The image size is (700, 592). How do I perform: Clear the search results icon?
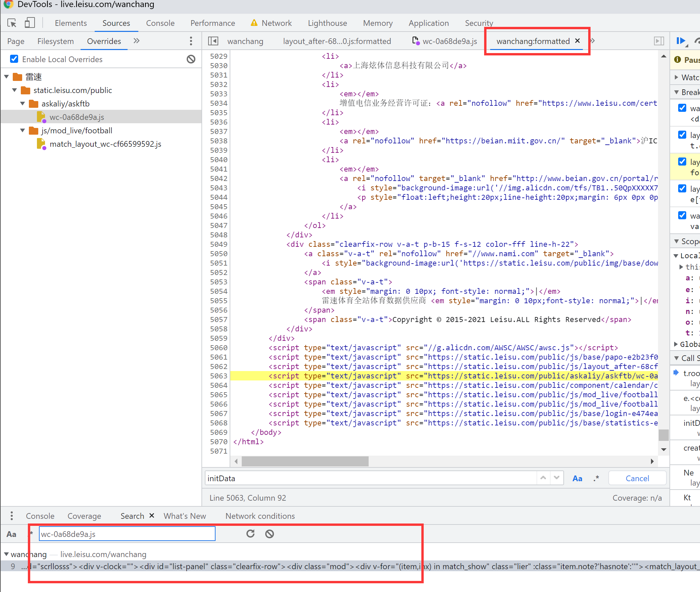point(270,534)
